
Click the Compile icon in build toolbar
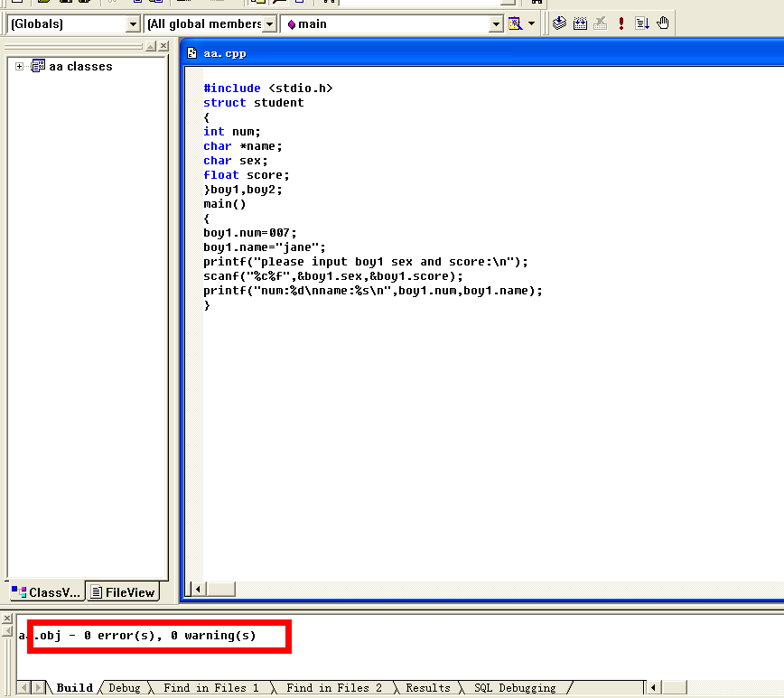[x=559, y=23]
